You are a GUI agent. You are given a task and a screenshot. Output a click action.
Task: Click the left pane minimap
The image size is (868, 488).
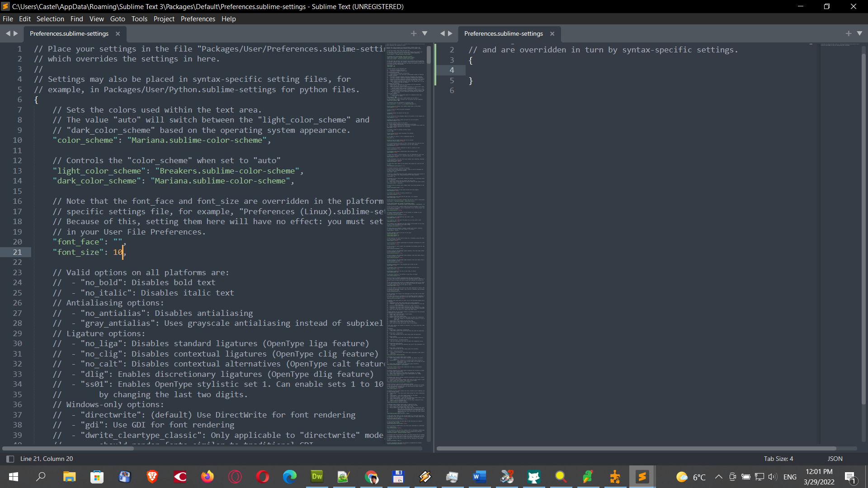(x=406, y=244)
